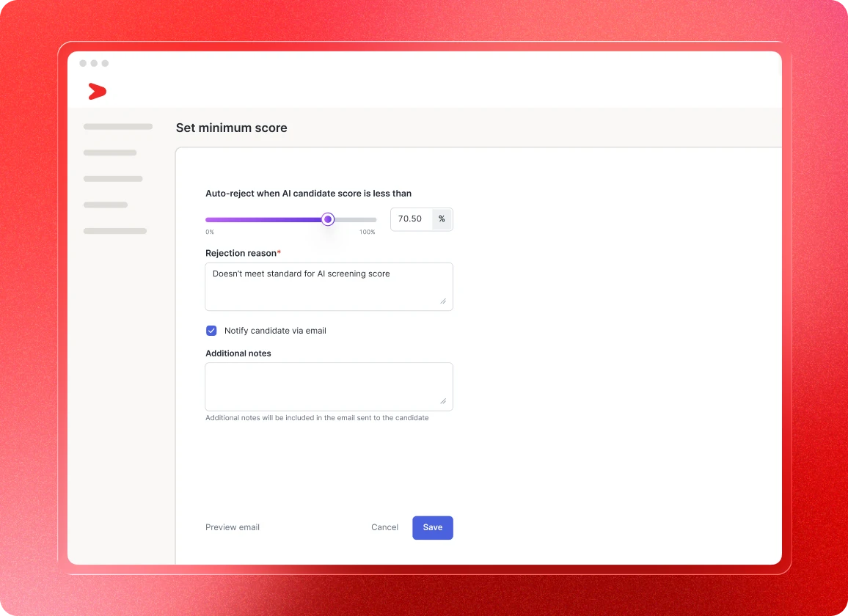This screenshot has height=616, width=848.
Task: Click the unfilled gray part of the score slider
Action: [x=355, y=219]
